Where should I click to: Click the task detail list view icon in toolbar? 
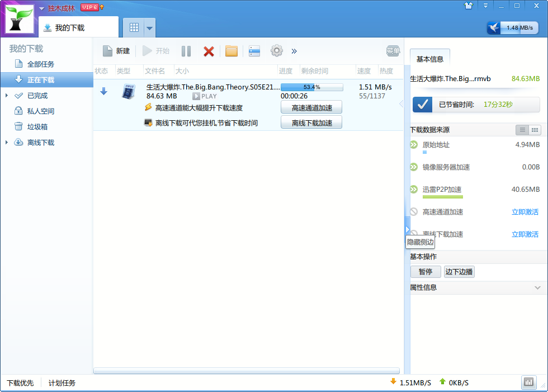tap(254, 51)
